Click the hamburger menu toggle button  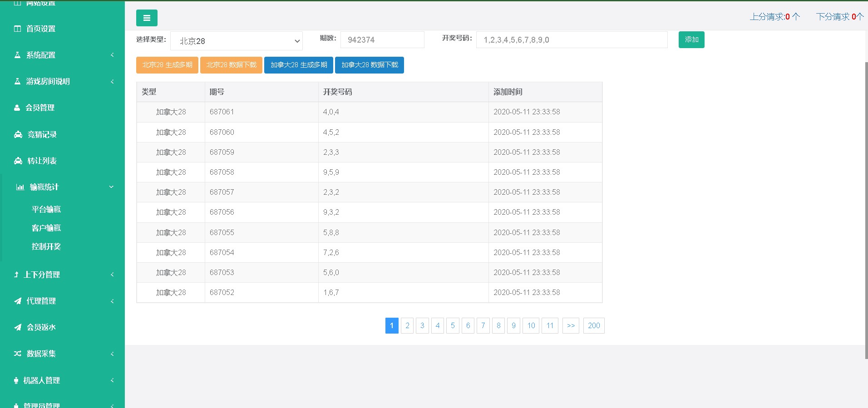pos(147,18)
